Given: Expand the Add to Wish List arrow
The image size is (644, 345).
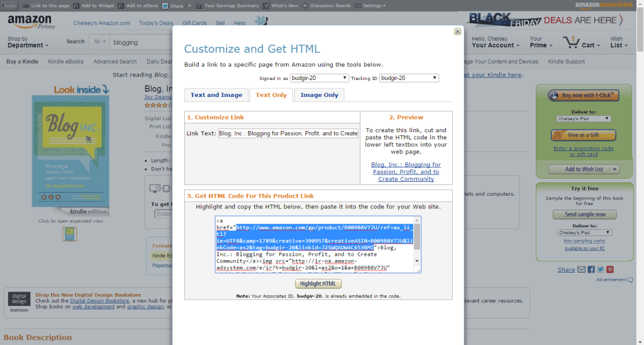Looking at the screenshot, I should tap(615, 169).
